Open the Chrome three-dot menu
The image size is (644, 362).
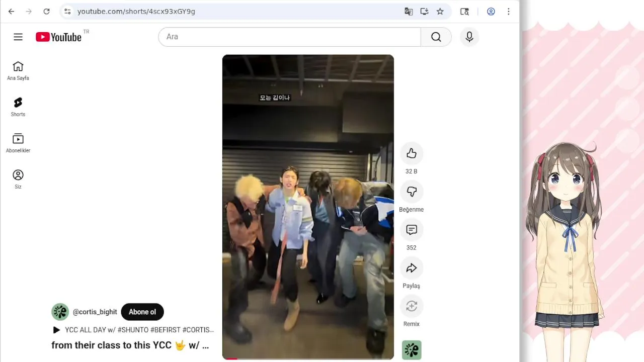coord(509,11)
